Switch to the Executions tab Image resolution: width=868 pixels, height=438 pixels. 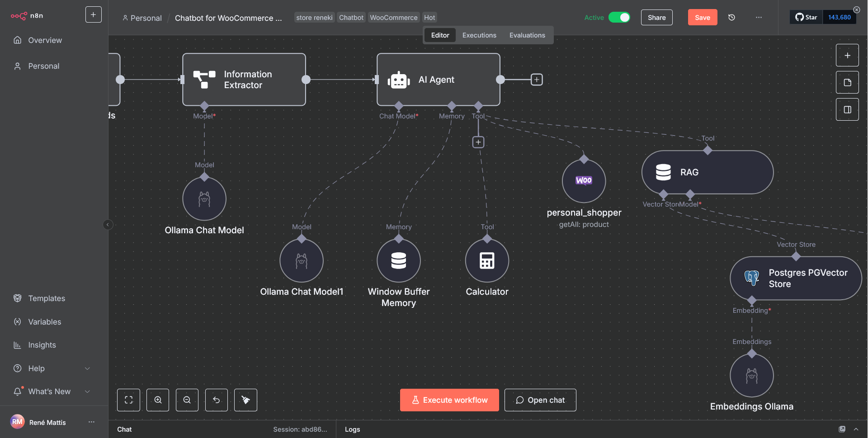[479, 35]
